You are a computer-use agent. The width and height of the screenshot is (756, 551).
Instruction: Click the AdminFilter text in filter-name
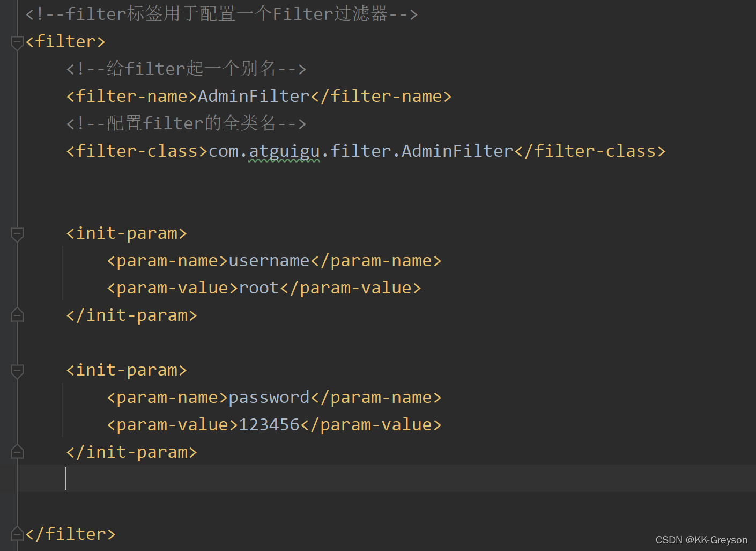(254, 97)
